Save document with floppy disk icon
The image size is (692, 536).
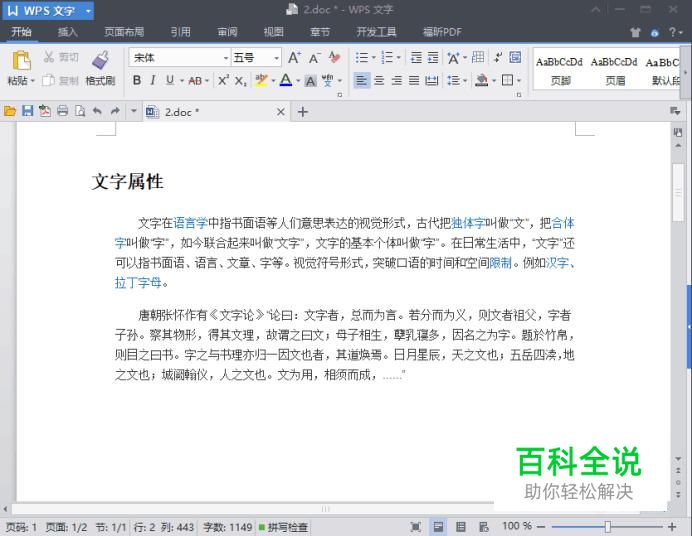click(x=27, y=111)
